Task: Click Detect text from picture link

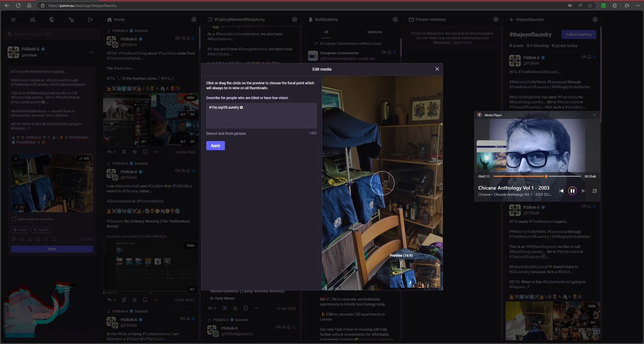Action: click(226, 134)
